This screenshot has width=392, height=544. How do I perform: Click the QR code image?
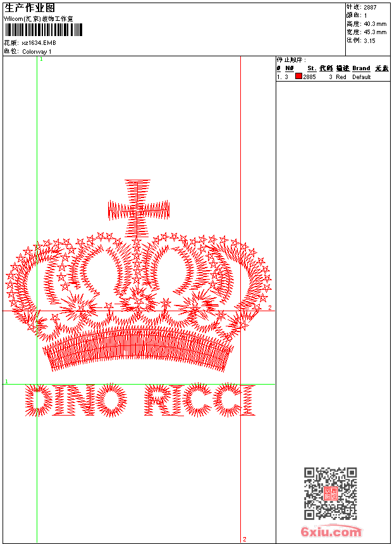[331, 493]
